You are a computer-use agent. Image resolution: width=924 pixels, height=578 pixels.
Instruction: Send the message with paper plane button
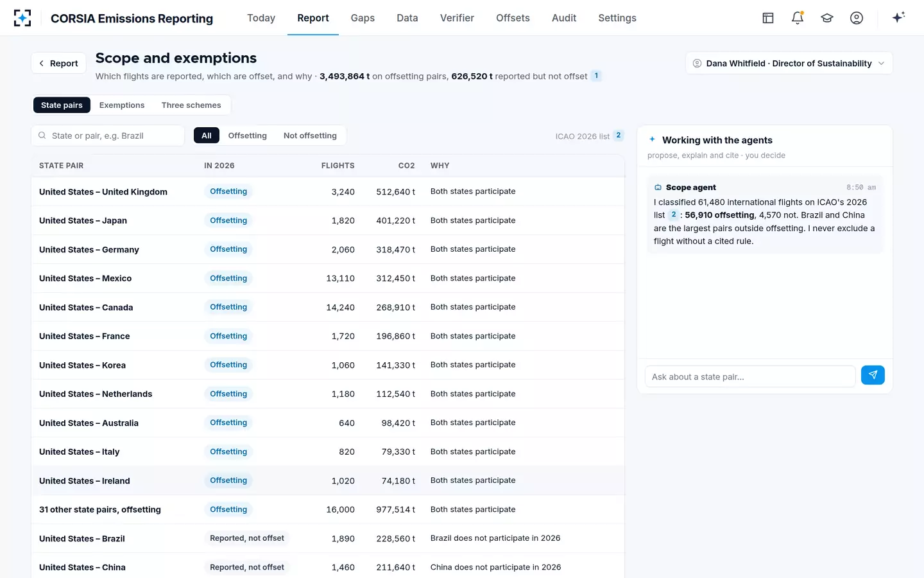(x=873, y=375)
